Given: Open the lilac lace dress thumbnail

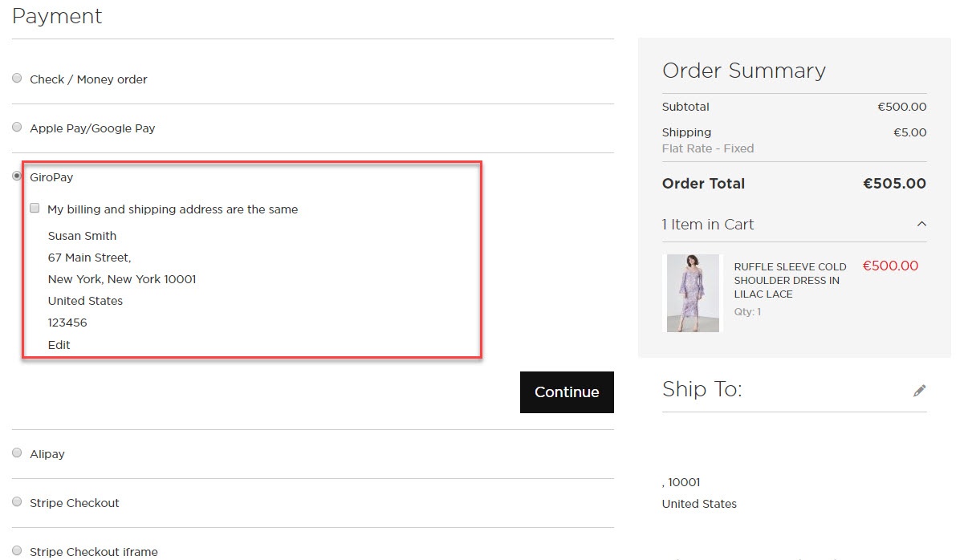Looking at the screenshot, I should click(x=693, y=293).
